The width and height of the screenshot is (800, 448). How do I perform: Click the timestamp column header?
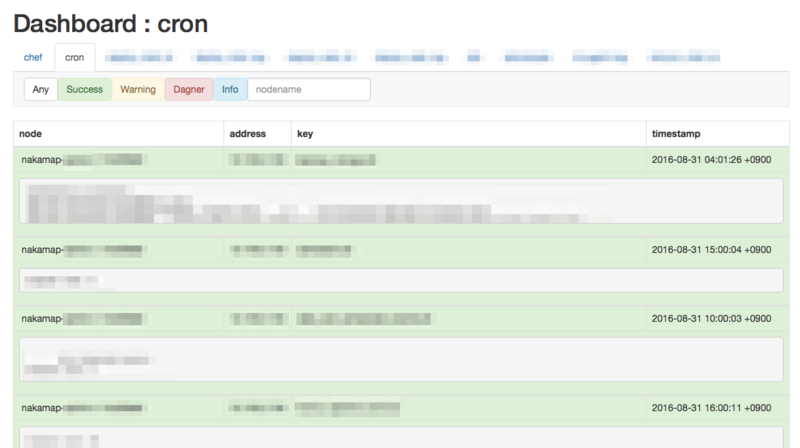717,134
